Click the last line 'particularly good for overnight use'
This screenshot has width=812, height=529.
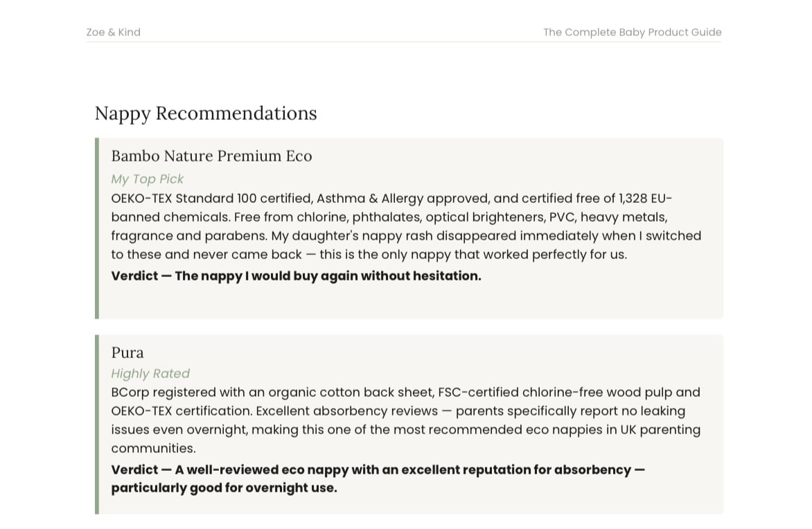pyautogui.click(x=224, y=488)
